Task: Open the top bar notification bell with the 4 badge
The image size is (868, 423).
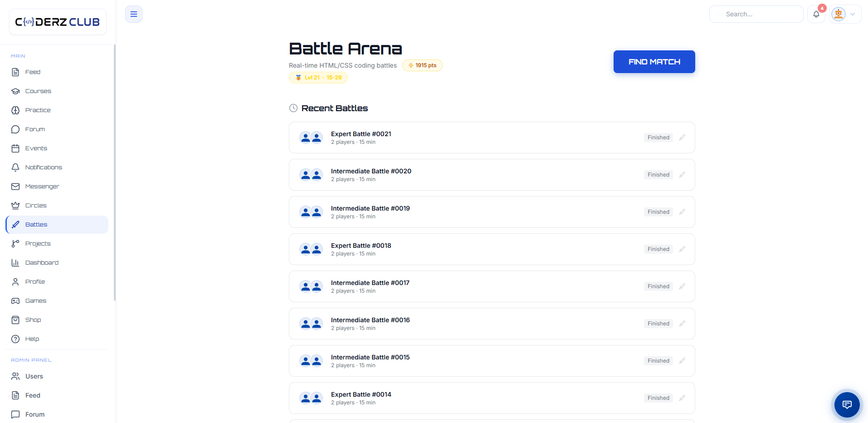Action: 816,14
